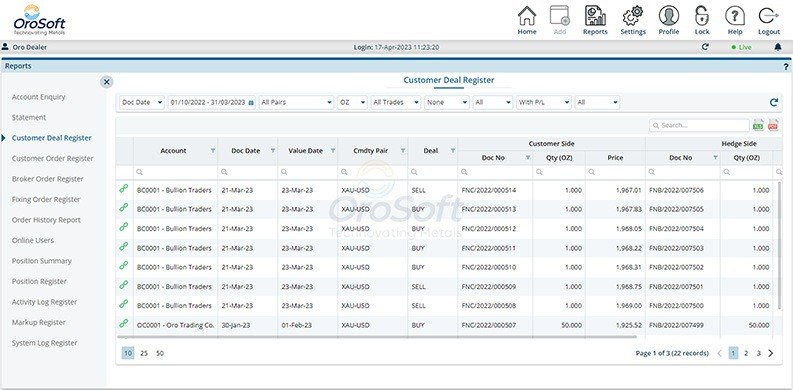Click link icon for FNC/2022/000510 row
The image size is (793, 390).
pos(123,265)
